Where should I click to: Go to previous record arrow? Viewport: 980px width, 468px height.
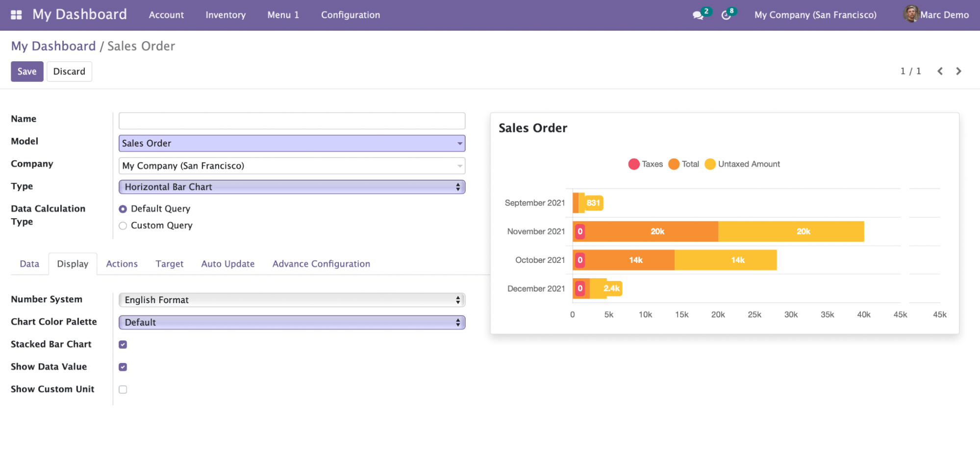[x=940, y=71]
